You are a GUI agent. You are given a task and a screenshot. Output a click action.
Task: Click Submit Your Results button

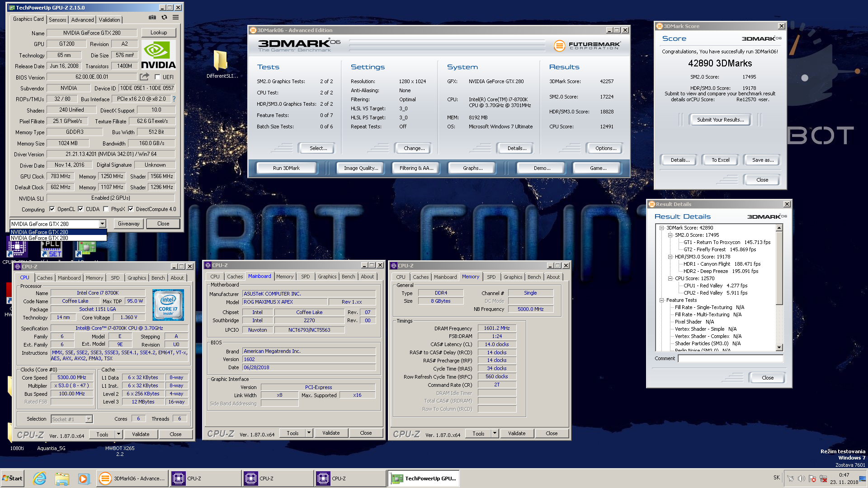click(720, 120)
